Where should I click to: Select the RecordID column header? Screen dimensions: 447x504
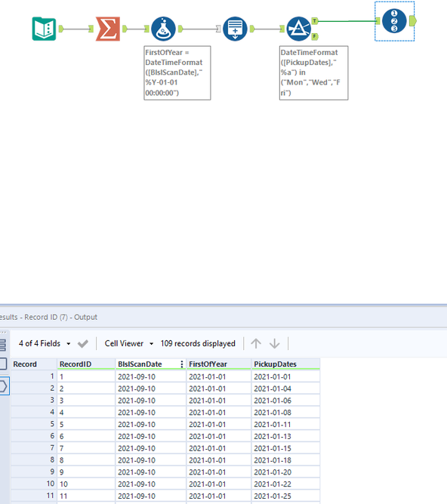(x=86, y=364)
